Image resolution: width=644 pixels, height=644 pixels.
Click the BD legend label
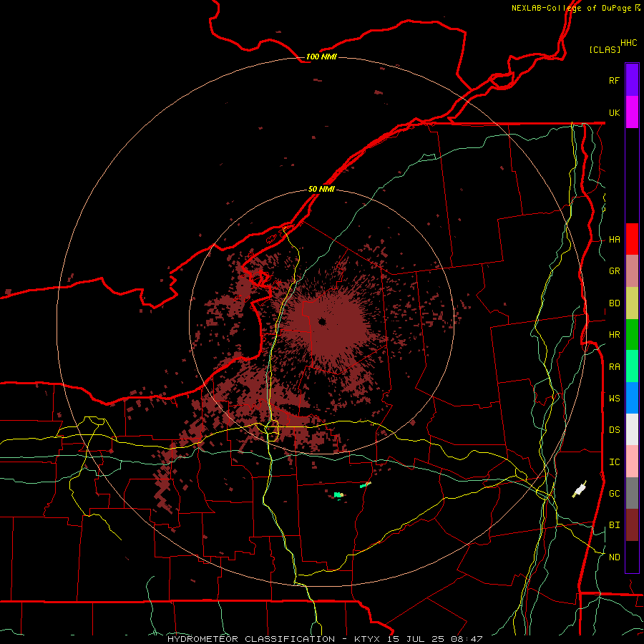pos(614,303)
